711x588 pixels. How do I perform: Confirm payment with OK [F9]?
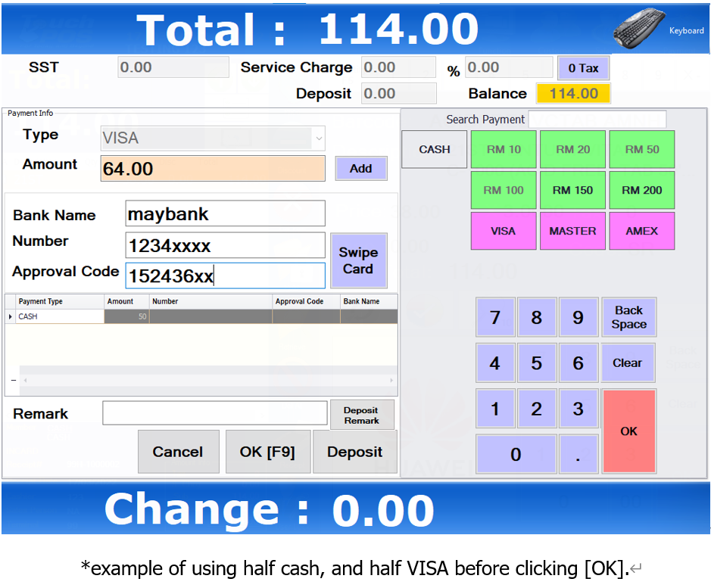269,452
